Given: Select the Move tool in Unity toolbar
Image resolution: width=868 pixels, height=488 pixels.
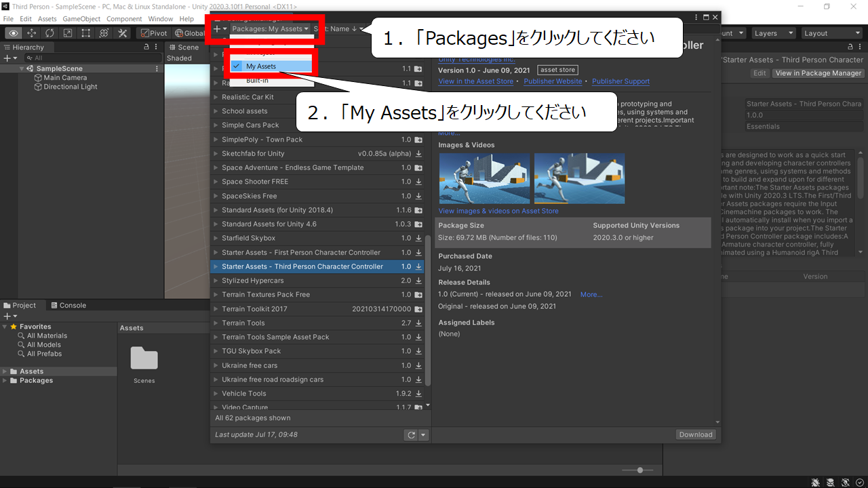Looking at the screenshot, I should pos(32,33).
